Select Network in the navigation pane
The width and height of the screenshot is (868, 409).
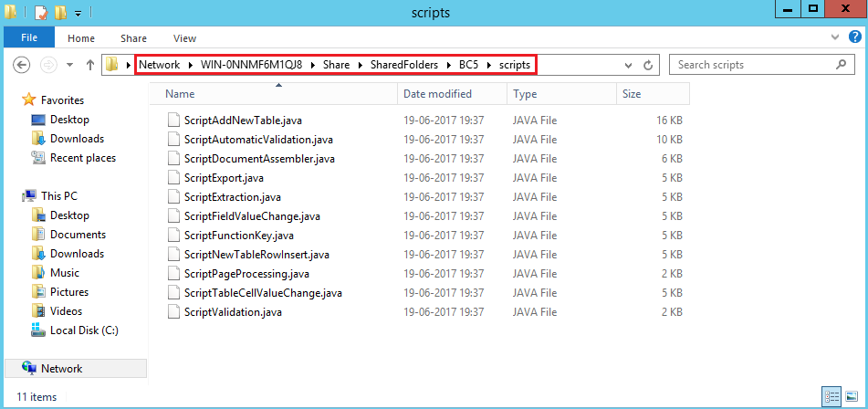coord(76,369)
